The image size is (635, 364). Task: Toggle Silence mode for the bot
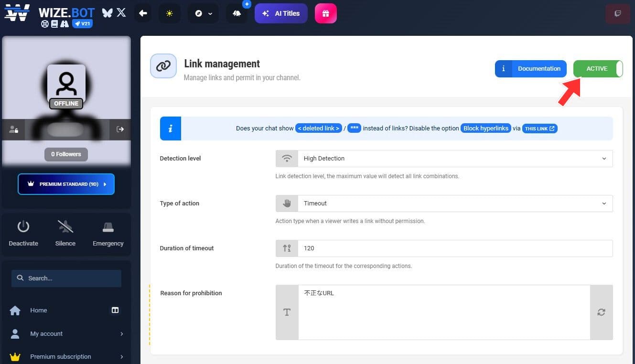pyautogui.click(x=65, y=233)
